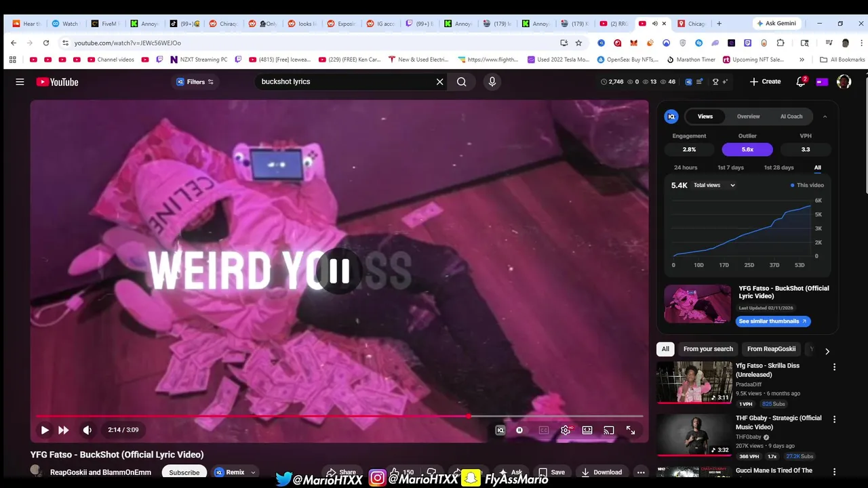Collapse the vidIQ panel with the chevron
The width and height of the screenshot is (868, 488).
click(x=825, y=117)
